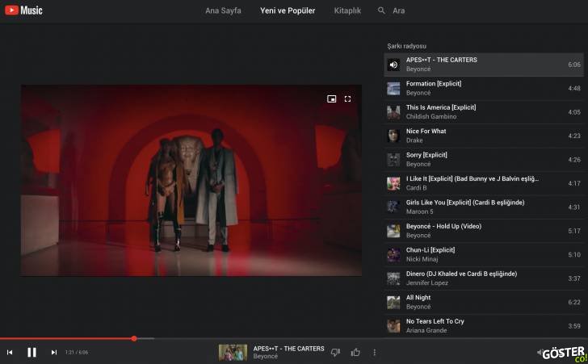588x364 pixels.
Task: Click the 4:48 duration of Formation
Action: (574, 89)
